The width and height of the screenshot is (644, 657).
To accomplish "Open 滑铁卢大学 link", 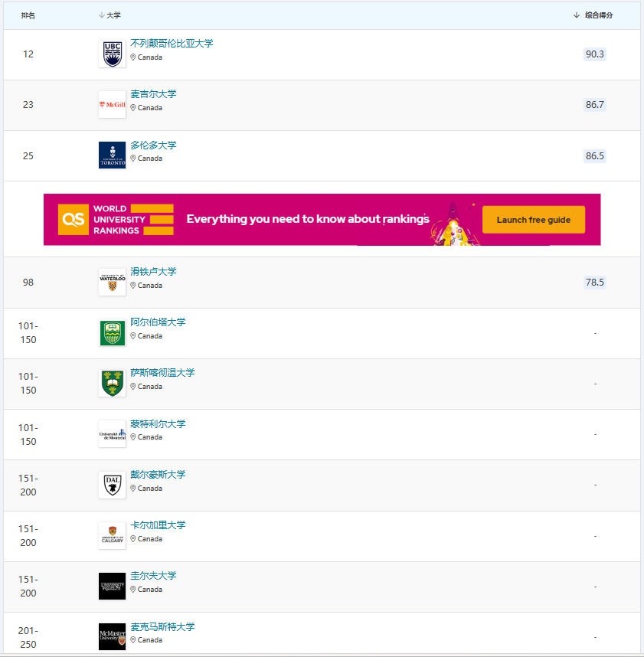I will (153, 272).
